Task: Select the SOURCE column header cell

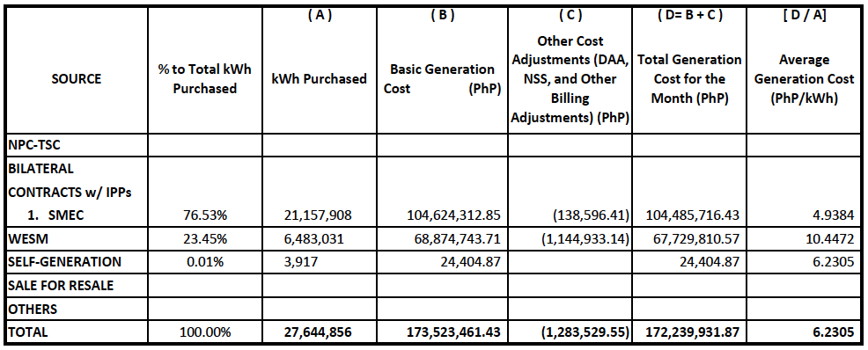Action: pos(77,70)
